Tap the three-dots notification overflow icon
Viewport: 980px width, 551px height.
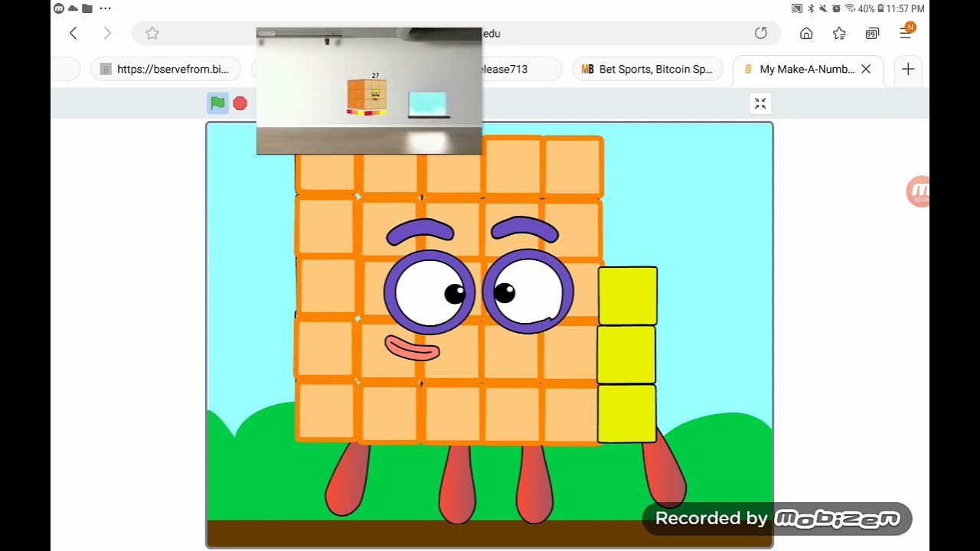pyautogui.click(x=106, y=8)
